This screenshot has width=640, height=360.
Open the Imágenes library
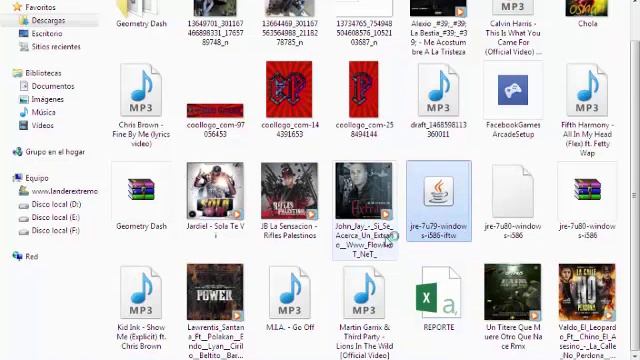point(47,99)
